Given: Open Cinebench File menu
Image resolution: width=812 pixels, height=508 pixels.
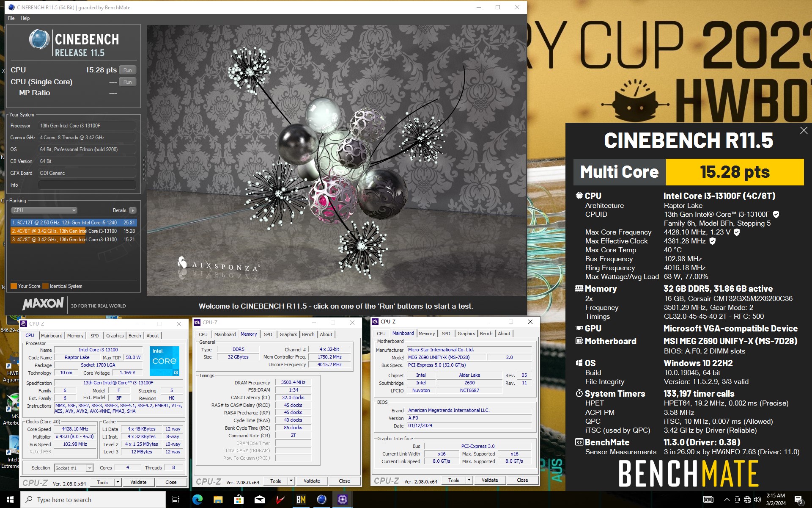Looking at the screenshot, I should tap(11, 18).
